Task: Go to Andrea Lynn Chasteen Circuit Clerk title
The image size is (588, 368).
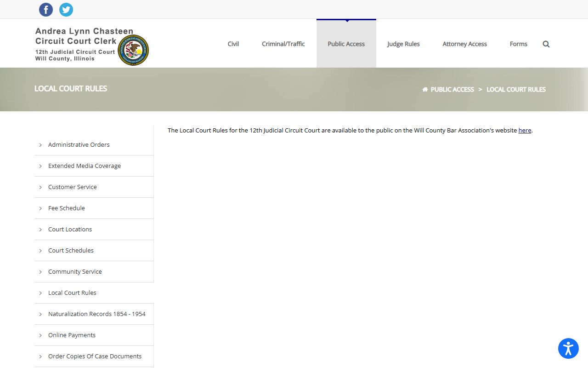Action: 84,36
